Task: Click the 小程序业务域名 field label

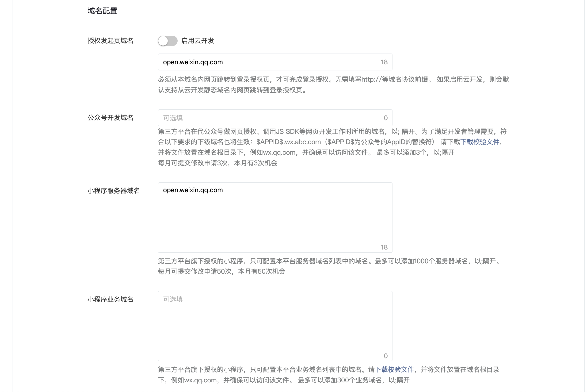Action: pyautogui.click(x=110, y=299)
